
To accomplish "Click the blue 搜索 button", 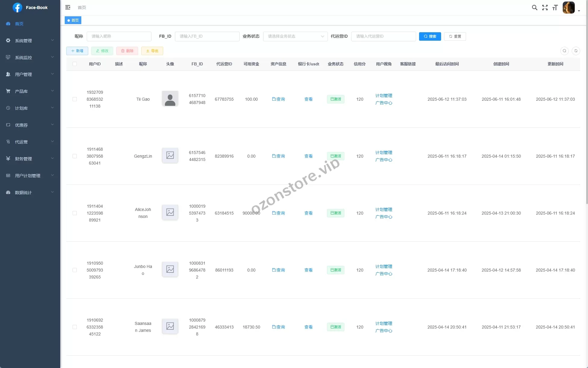I will pyautogui.click(x=430, y=36).
